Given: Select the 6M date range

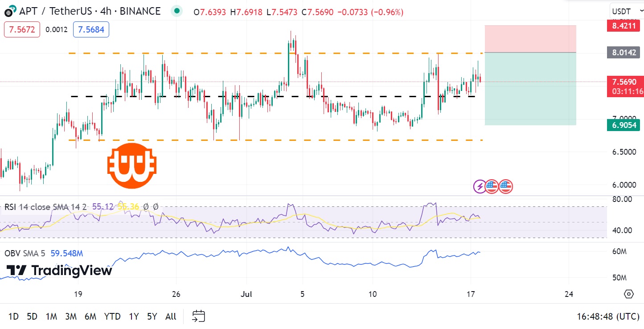Looking at the screenshot, I should coord(90,317).
